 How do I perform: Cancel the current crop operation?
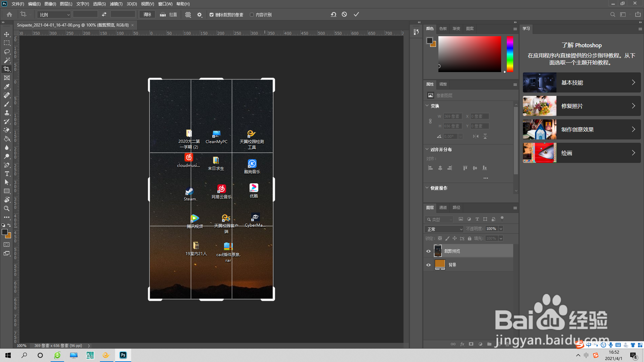tap(344, 14)
